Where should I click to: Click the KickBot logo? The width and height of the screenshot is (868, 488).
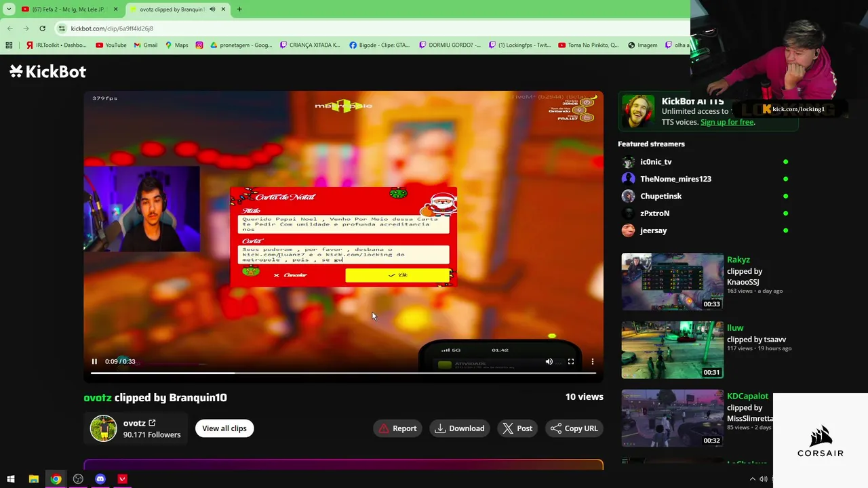click(x=48, y=71)
